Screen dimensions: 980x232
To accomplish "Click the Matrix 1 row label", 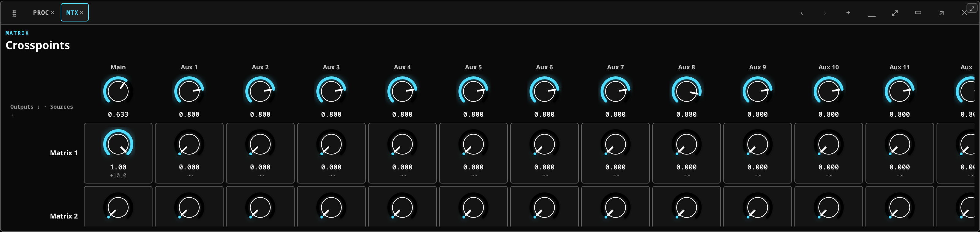I will click(63, 153).
